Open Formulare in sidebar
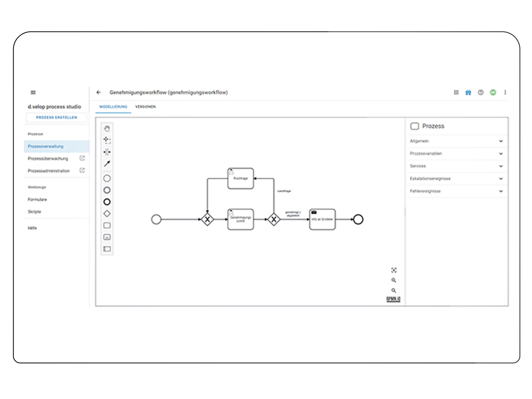Image resolution: width=532 pixels, height=399 pixels. click(x=37, y=199)
